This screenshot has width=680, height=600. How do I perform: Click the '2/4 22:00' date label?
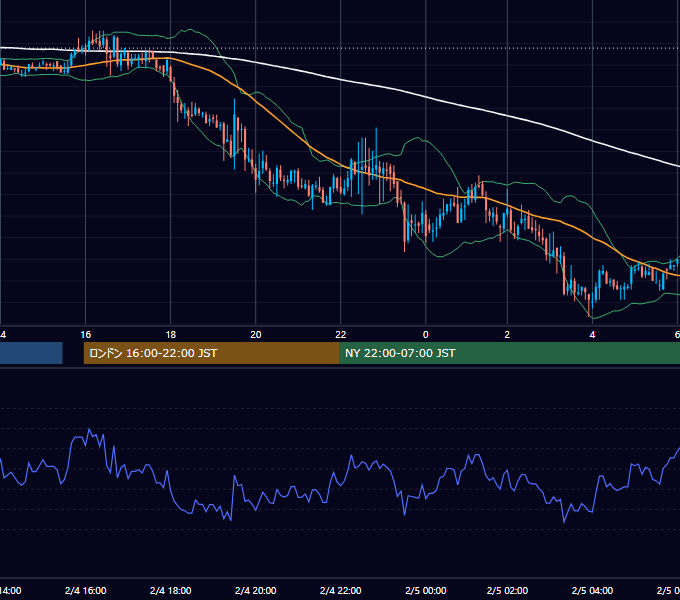point(340,590)
